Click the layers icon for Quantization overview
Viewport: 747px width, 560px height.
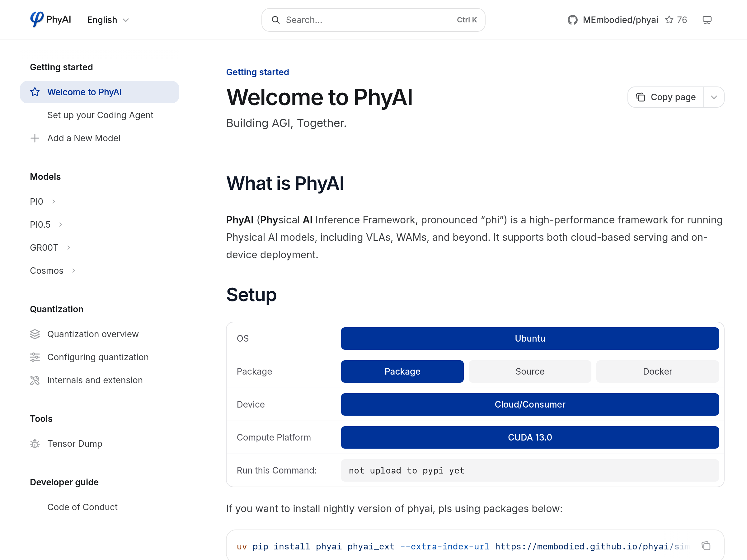tap(35, 334)
